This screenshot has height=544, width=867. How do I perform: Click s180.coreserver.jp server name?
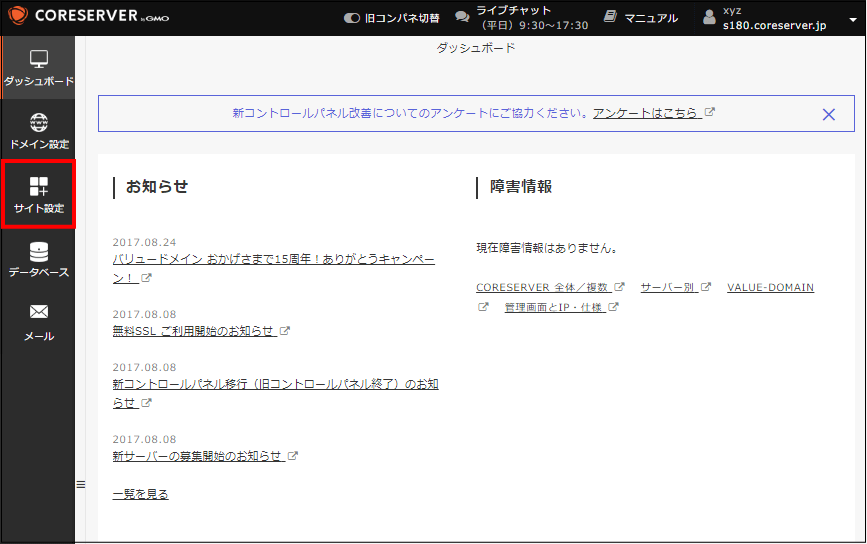coord(774,25)
